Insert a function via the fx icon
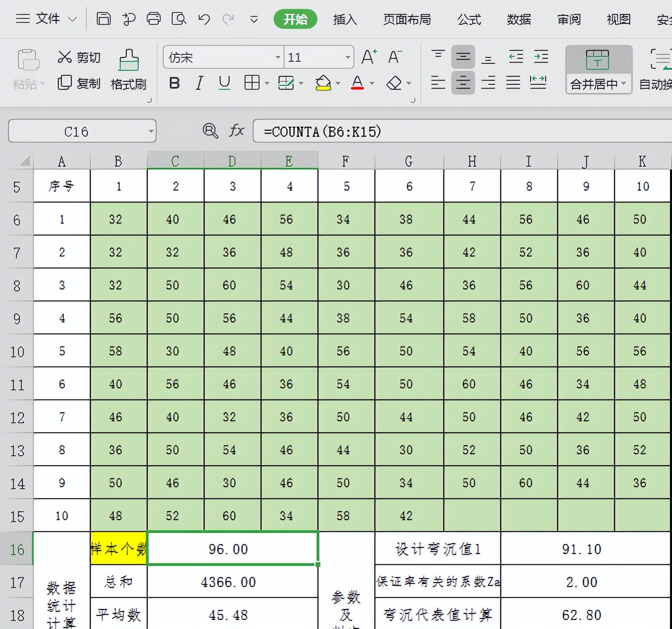The height and width of the screenshot is (629, 672). coord(236,131)
